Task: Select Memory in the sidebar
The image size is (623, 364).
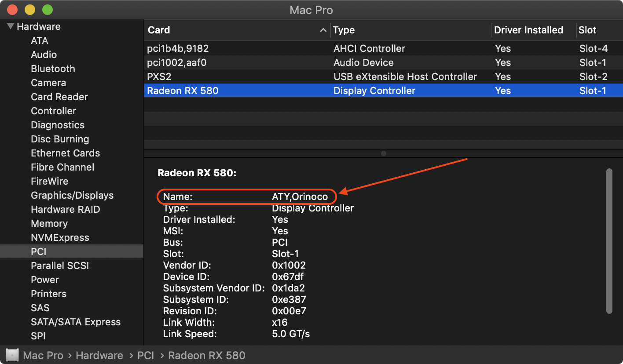Action: [x=49, y=223]
